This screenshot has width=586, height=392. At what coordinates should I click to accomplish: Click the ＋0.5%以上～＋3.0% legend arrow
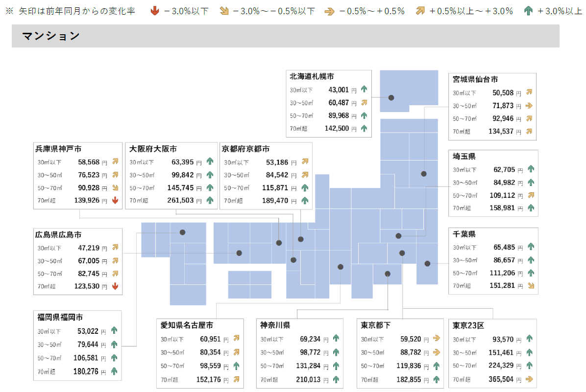[x=421, y=9]
